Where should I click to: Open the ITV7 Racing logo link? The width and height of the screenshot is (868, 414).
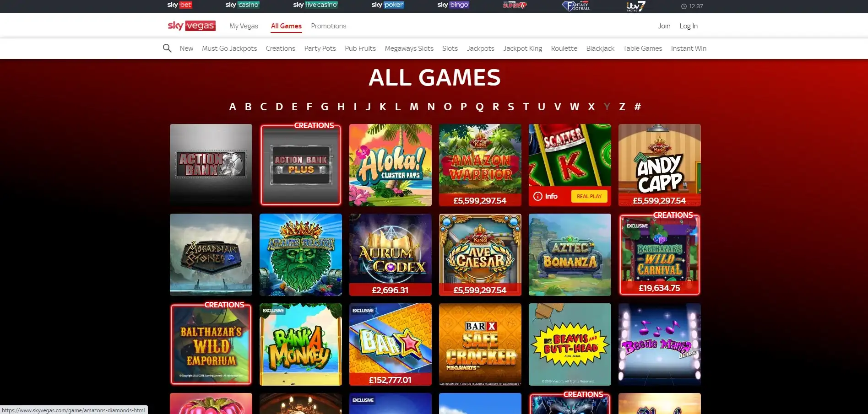pyautogui.click(x=635, y=6)
